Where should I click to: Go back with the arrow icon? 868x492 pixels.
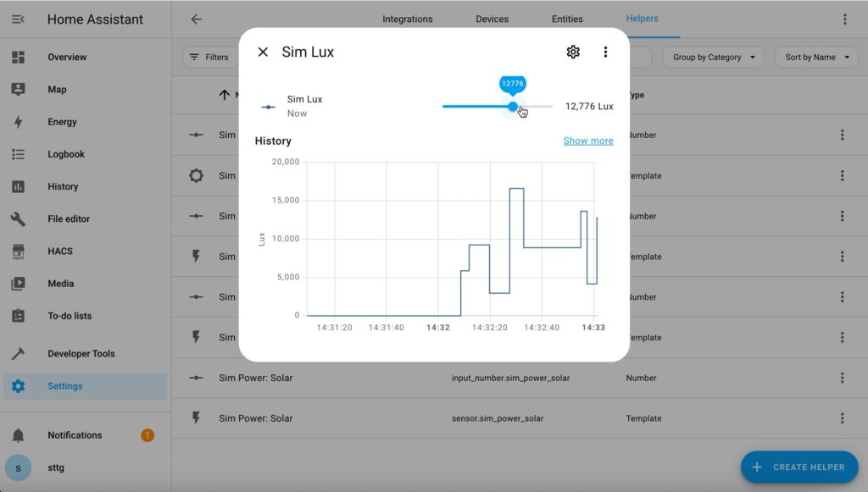[x=197, y=19]
